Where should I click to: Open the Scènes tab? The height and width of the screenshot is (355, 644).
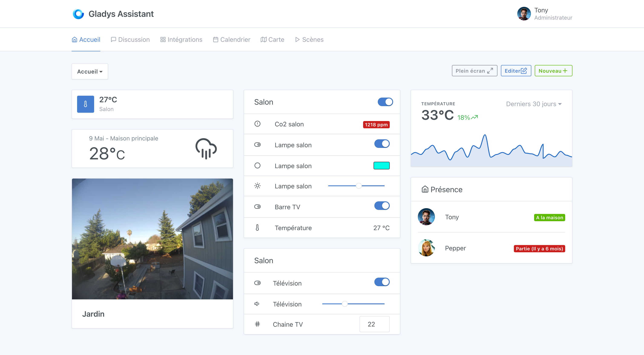click(309, 40)
